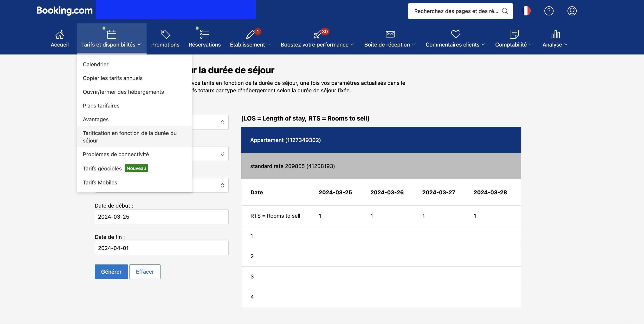
Task: Open the Comptabilité dropdown
Action: coord(514,45)
